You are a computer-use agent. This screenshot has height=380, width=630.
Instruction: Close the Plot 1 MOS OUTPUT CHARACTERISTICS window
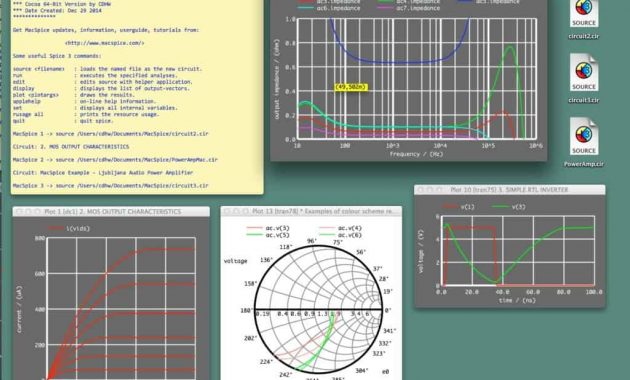coord(18,211)
